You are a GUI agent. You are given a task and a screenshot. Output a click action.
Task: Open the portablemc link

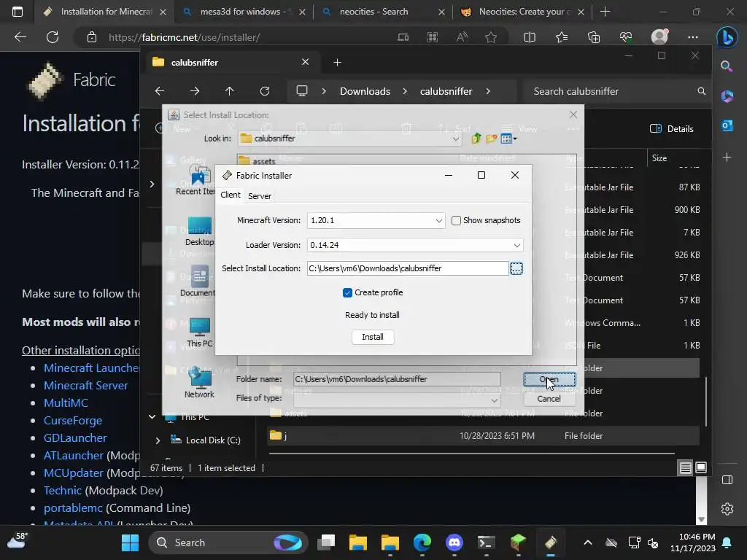tap(73, 508)
